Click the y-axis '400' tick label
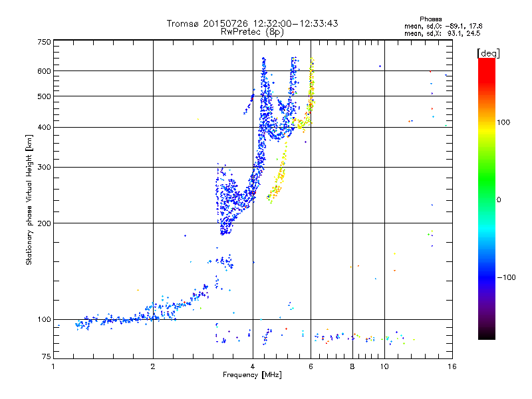This screenshot has width=532, height=399. 45,127
